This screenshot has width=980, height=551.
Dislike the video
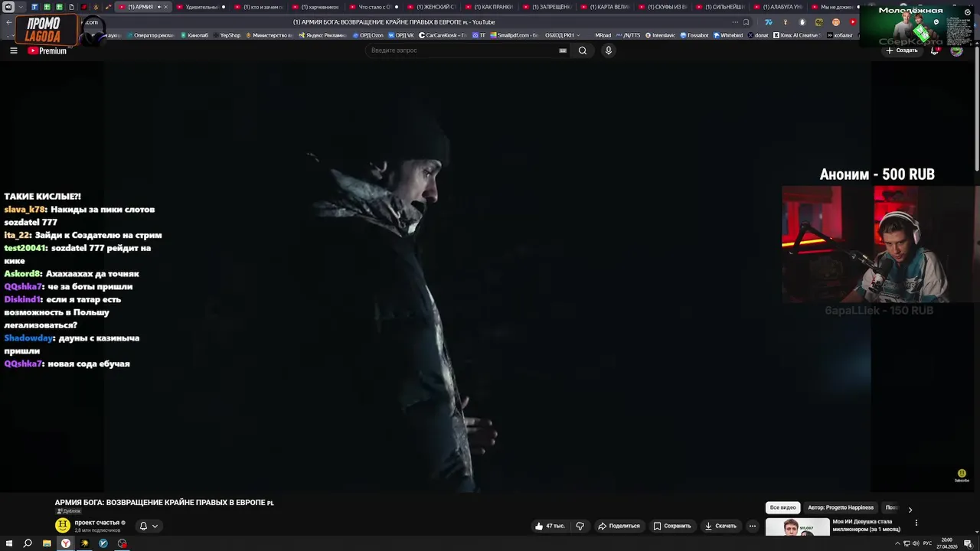pyautogui.click(x=580, y=526)
